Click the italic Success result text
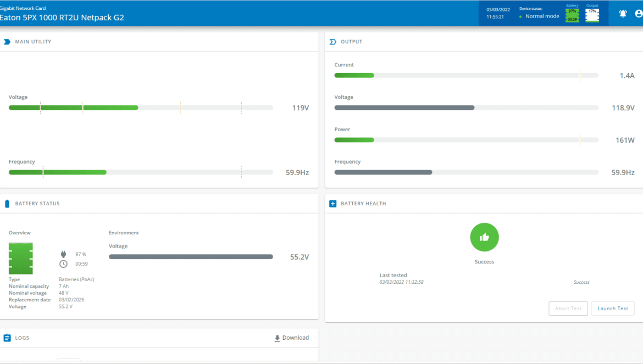This screenshot has height=364, width=643. click(581, 282)
